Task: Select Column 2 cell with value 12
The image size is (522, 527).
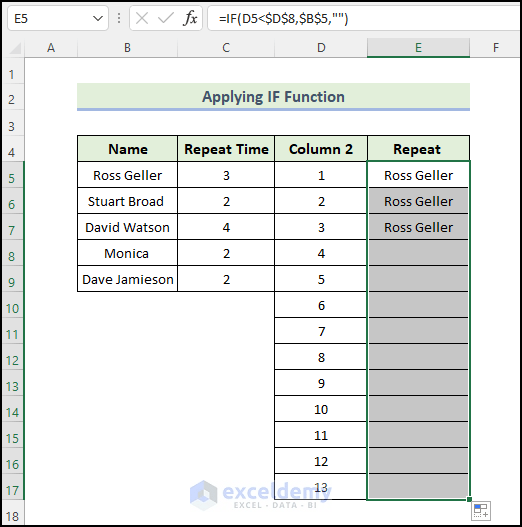Action: [321, 461]
